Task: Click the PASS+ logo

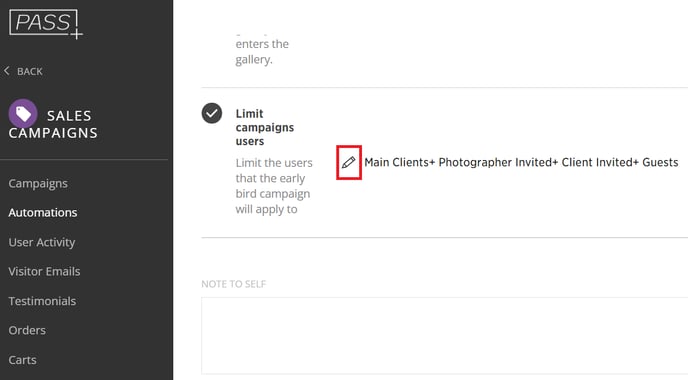Action: tap(46, 24)
